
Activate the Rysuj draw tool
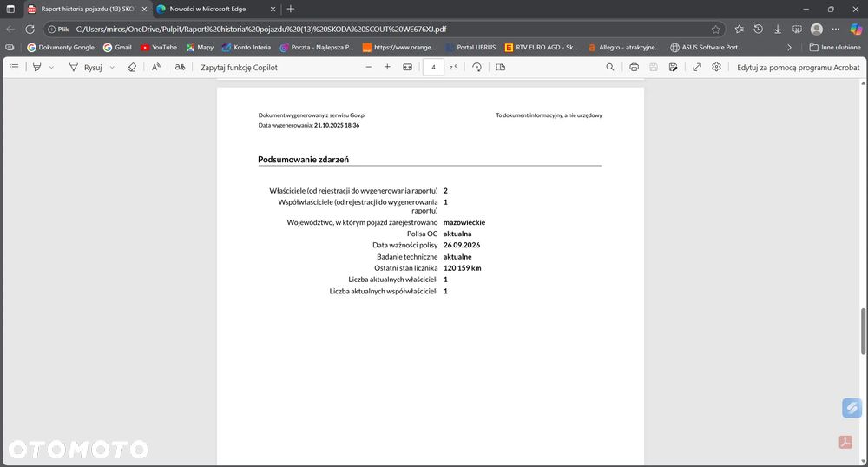[x=86, y=67]
